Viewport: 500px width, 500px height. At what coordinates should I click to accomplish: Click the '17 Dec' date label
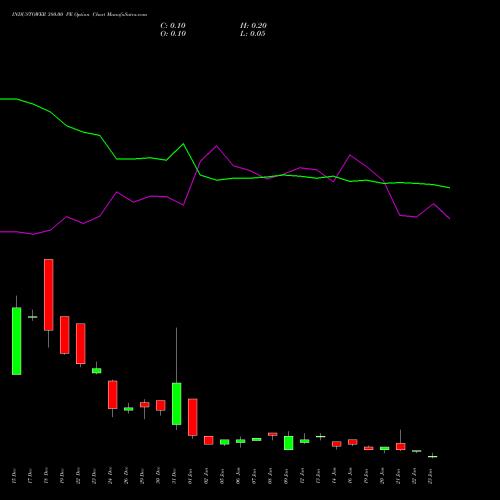tap(30, 476)
